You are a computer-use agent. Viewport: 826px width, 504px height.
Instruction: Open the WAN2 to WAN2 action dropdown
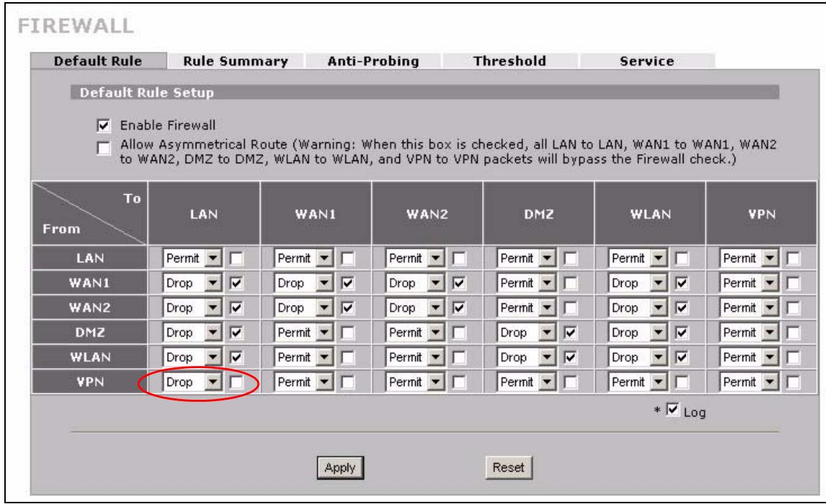coord(415,308)
